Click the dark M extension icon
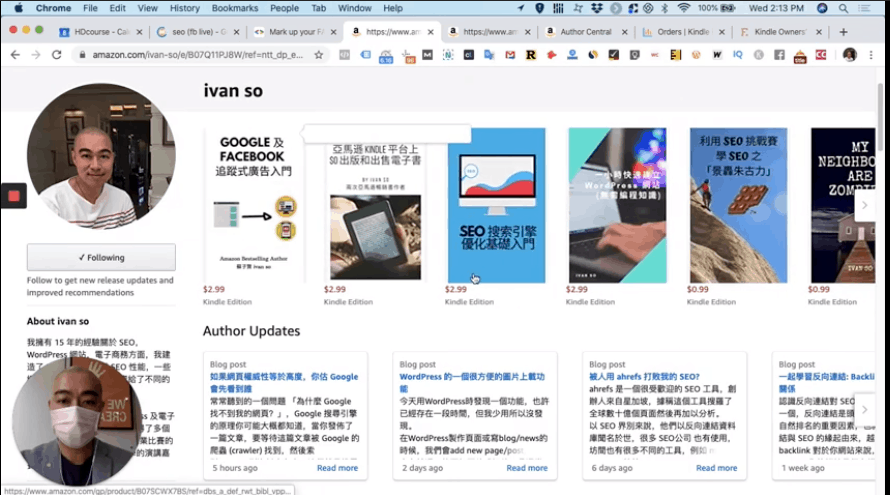The height and width of the screenshot is (495, 890). 427,55
